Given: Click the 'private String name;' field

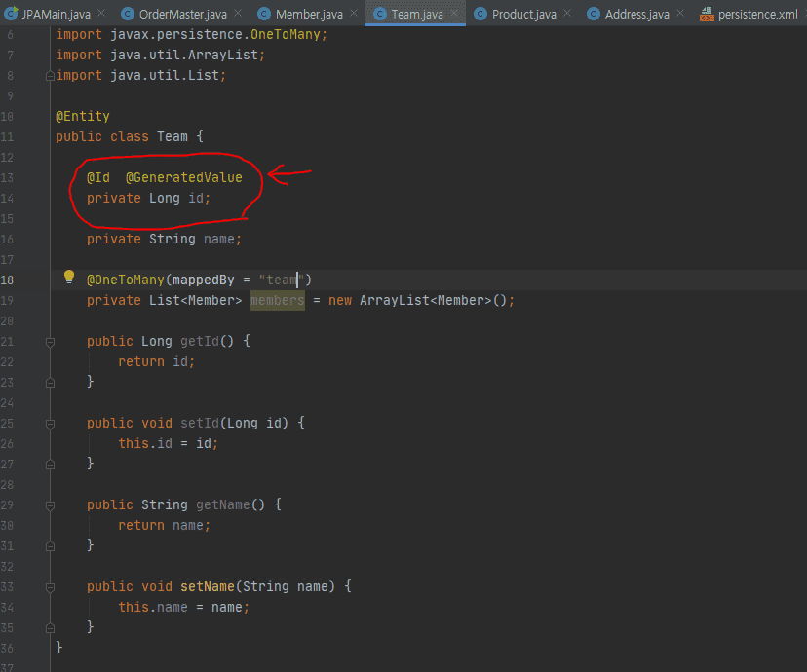Looking at the screenshot, I should [x=164, y=239].
